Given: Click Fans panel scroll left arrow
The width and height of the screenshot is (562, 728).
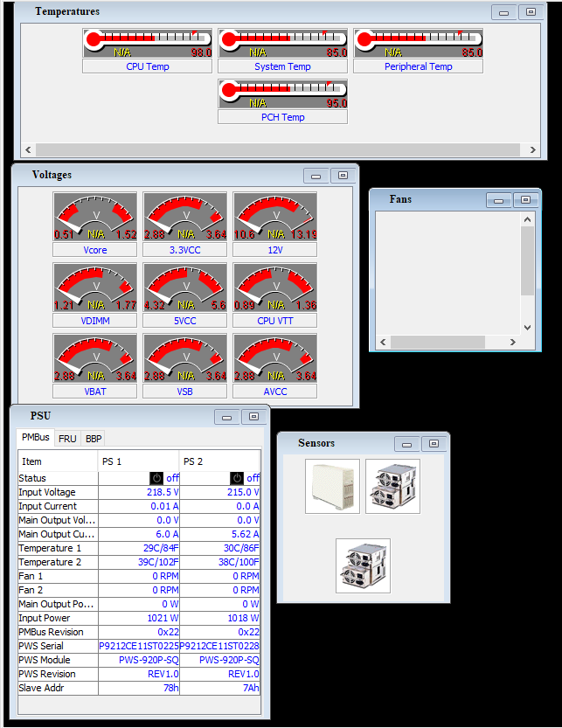Looking at the screenshot, I should pos(383,343).
